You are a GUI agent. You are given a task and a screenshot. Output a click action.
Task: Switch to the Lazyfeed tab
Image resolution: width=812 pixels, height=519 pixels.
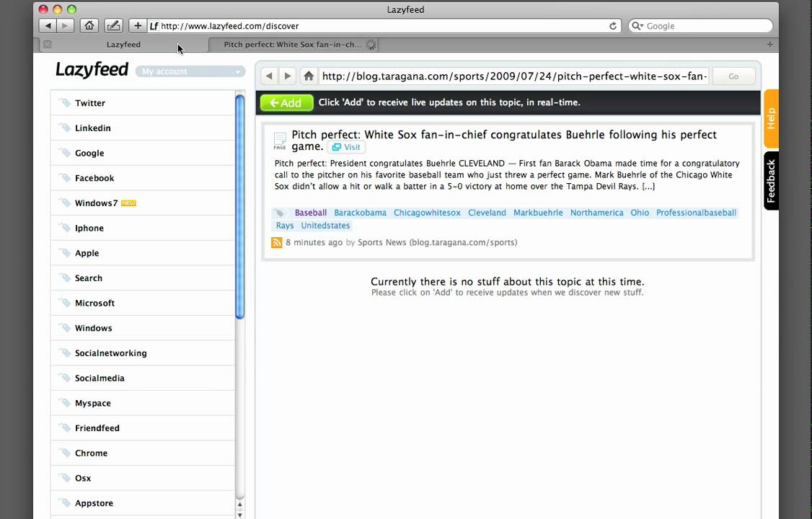coord(123,45)
